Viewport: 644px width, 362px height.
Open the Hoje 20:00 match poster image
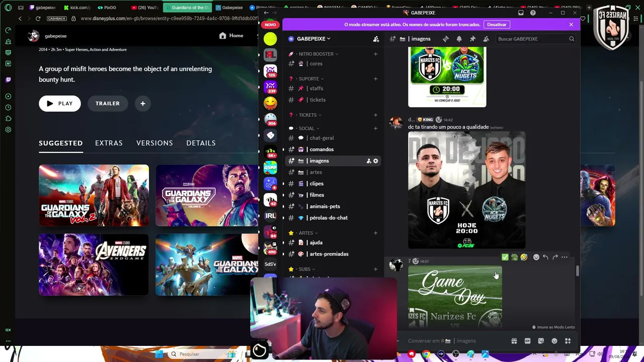tap(467, 191)
